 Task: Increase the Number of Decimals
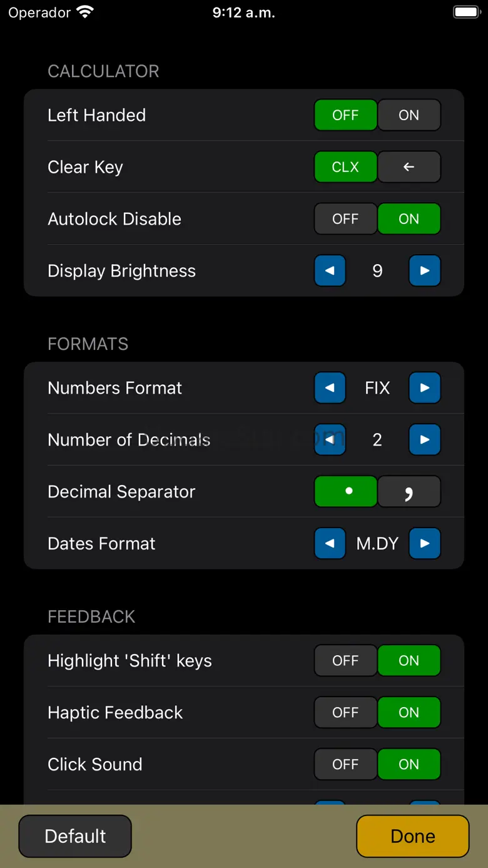tap(425, 440)
